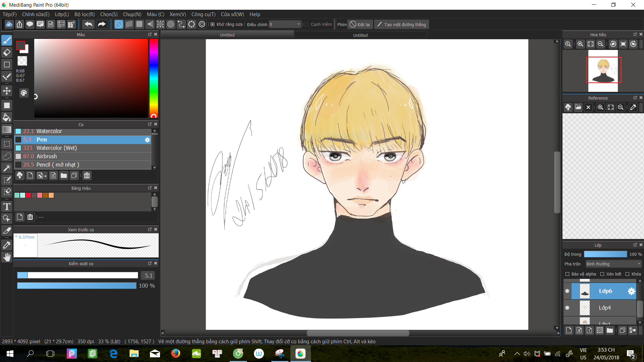Screen dimensions: 644x362
Task: Toggle Xén bớt checkbox
Action: (602, 274)
